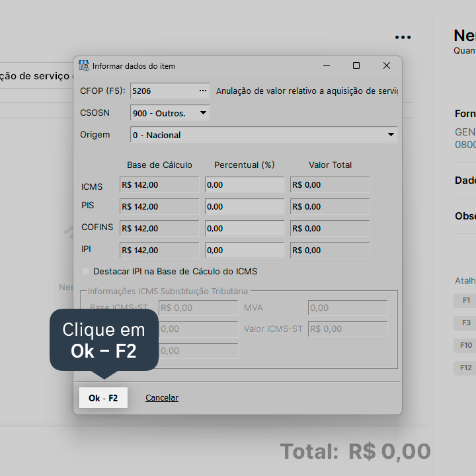Click the Total: R$ 0,00 text
Viewport: 476px width, 476px height.
tap(355, 452)
